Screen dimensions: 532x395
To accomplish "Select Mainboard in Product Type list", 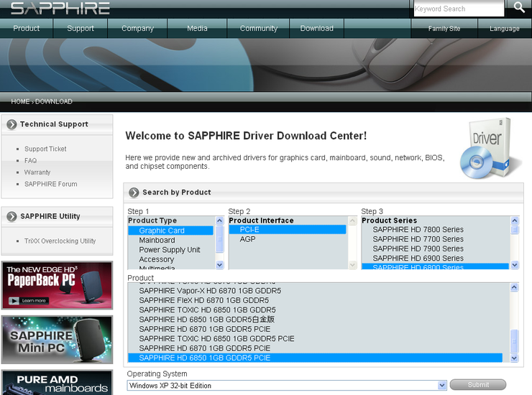I will (x=157, y=240).
